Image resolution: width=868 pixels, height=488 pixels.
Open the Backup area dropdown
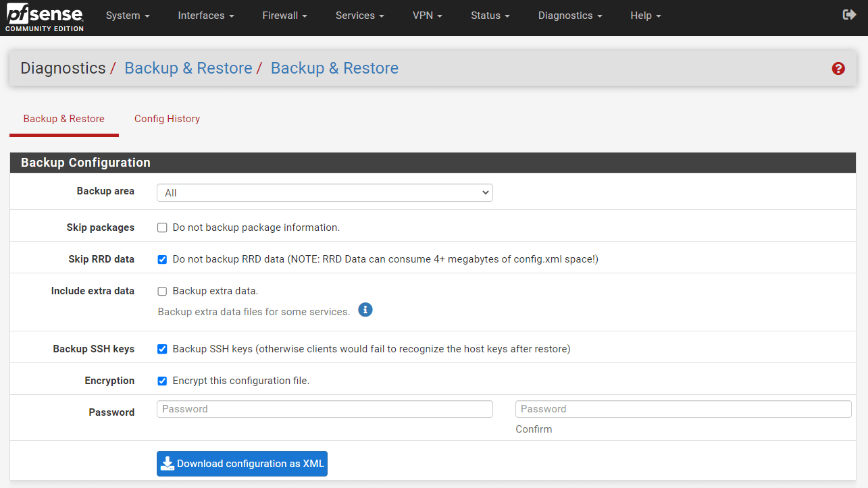pos(325,192)
